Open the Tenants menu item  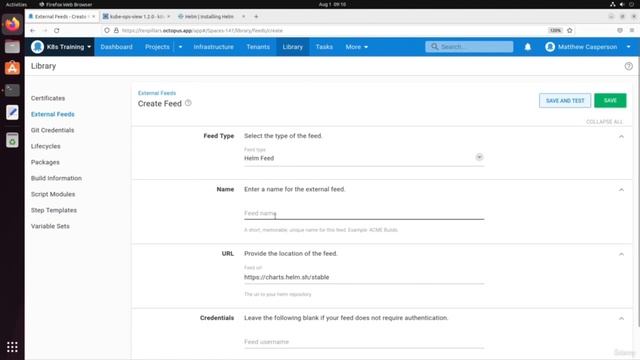click(258, 47)
